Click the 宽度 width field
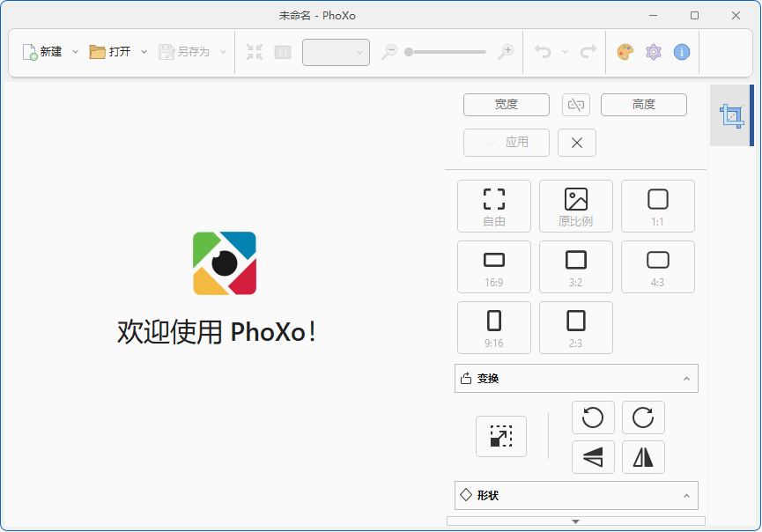This screenshot has height=532, width=762. pos(507,105)
